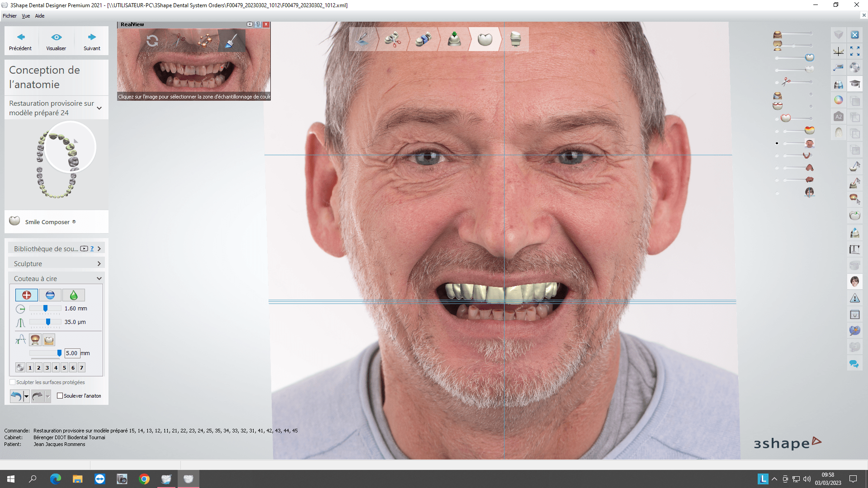Click the warning triangle icon in right toolbar

(854, 298)
